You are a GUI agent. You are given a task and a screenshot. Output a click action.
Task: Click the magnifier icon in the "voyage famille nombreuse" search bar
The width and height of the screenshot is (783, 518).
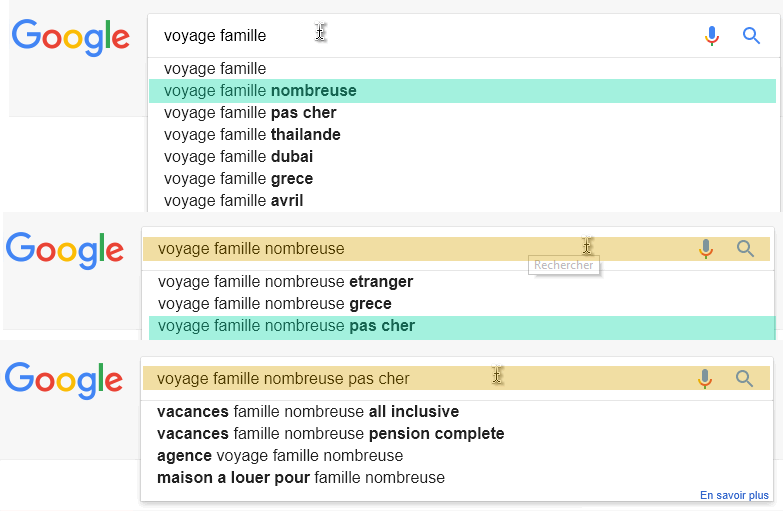point(745,249)
